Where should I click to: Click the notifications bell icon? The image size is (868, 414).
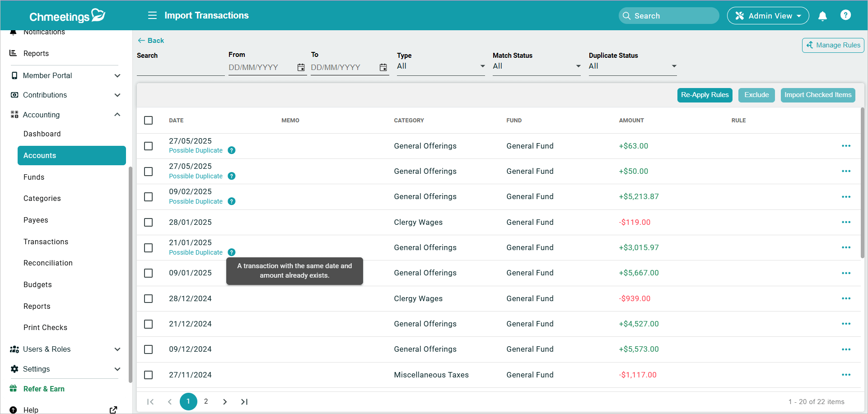click(822, 16)
